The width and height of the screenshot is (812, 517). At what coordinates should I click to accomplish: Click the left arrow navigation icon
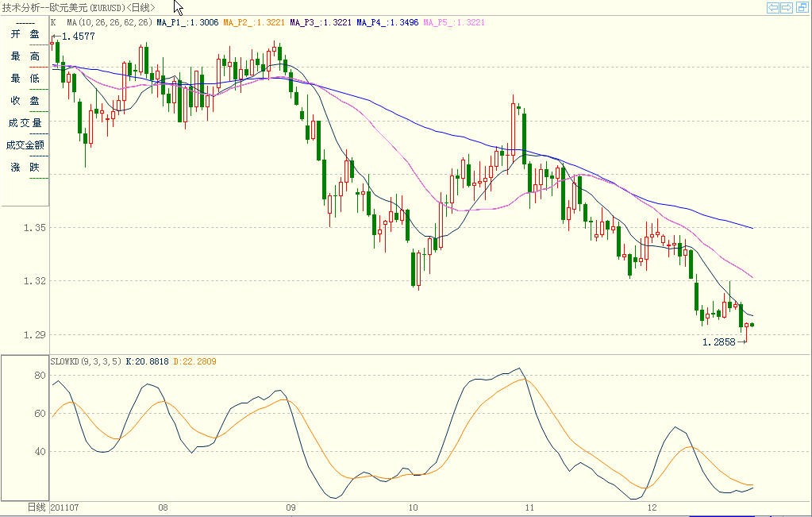(x=772, y=7)
